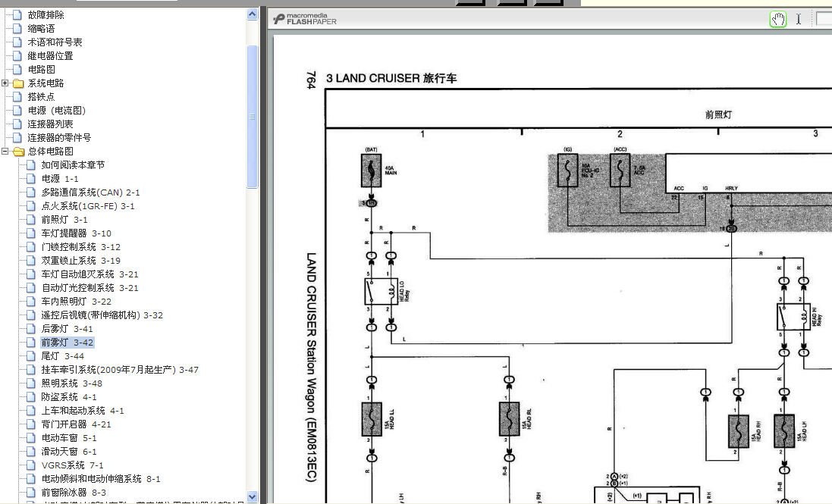Click the page icon beside 电源 1-1
832x504 pixels.
click(31, 179)
